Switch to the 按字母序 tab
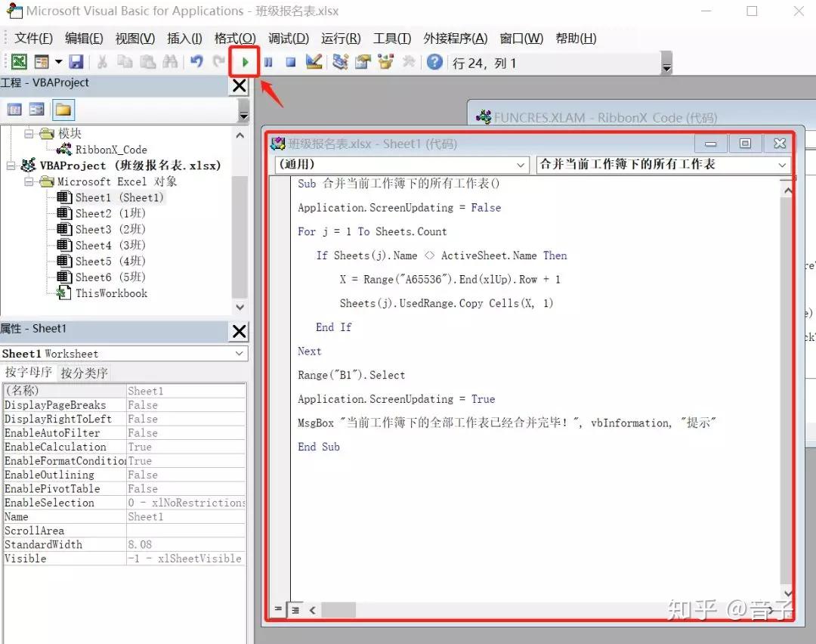 coord(28,372)
